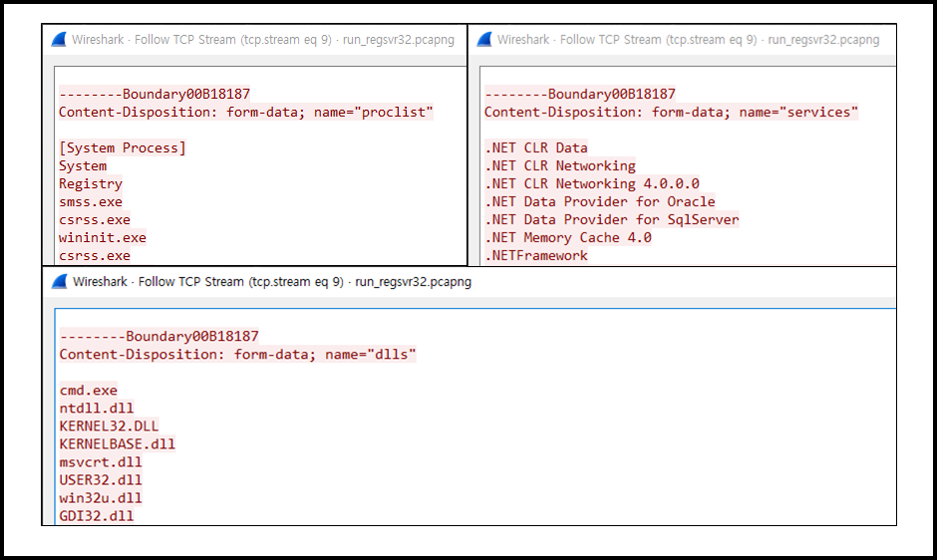Click the "[System Process]" line
Viewport: 937px width, 560px height.
[122, 148]
